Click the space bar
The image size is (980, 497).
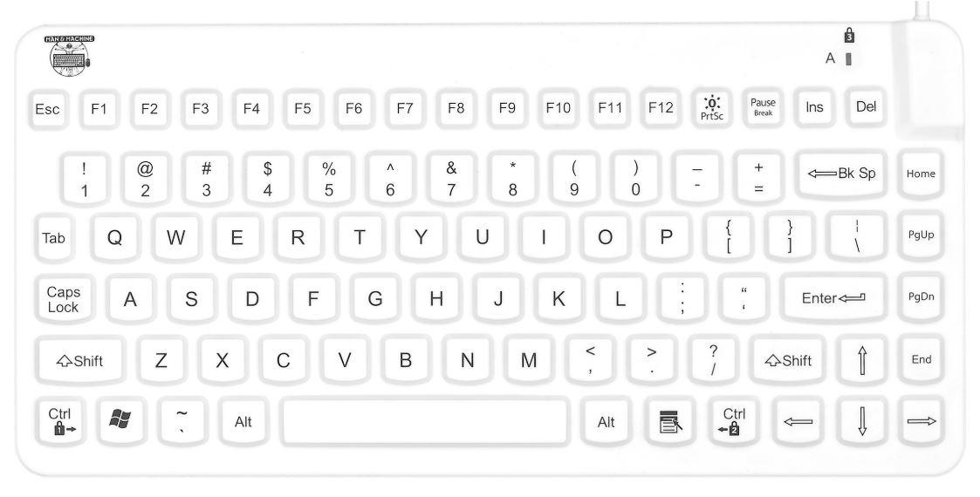425,421
